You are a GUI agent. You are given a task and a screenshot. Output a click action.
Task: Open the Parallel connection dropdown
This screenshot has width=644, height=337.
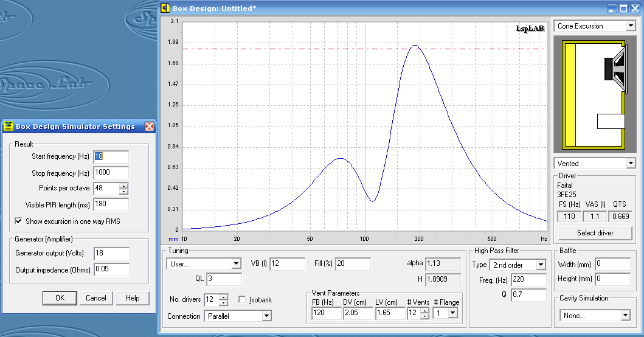click(x=266, y=316)
